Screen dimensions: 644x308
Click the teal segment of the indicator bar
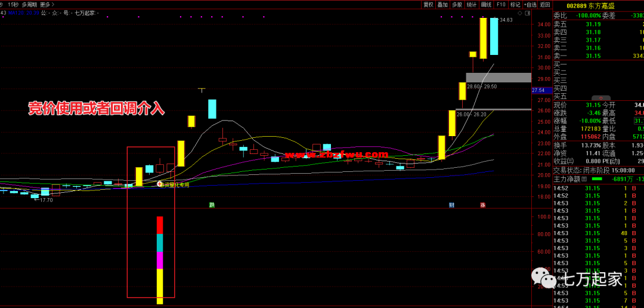160,243
